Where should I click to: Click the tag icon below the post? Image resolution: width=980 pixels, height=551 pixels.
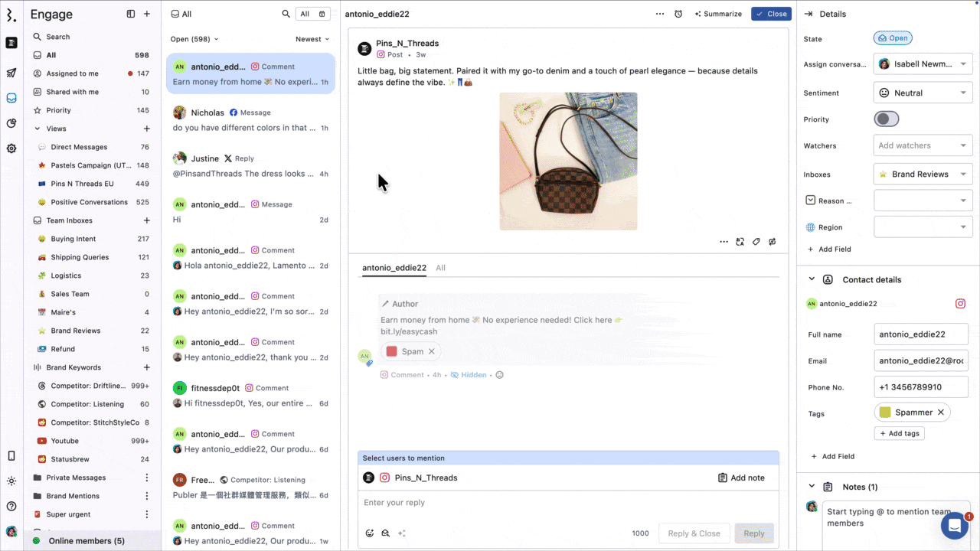(x=756, y=242)
